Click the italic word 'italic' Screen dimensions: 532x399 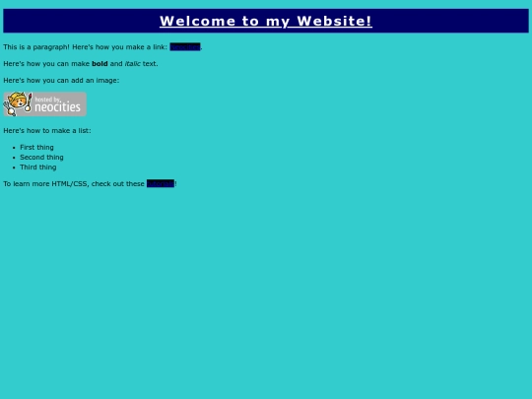(133, 63)
